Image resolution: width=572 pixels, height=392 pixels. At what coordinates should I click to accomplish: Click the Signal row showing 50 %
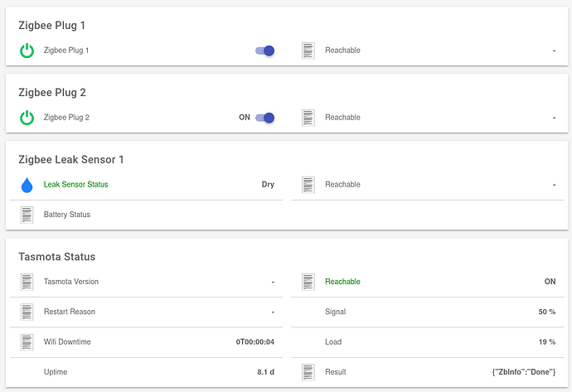(x=431, y=312)
